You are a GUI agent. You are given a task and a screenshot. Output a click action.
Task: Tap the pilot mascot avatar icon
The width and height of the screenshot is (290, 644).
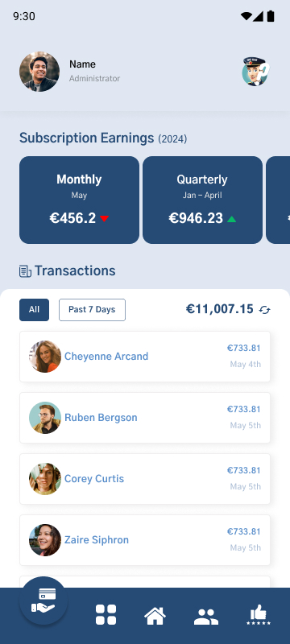pyautogui.click(x=255, y=72)
